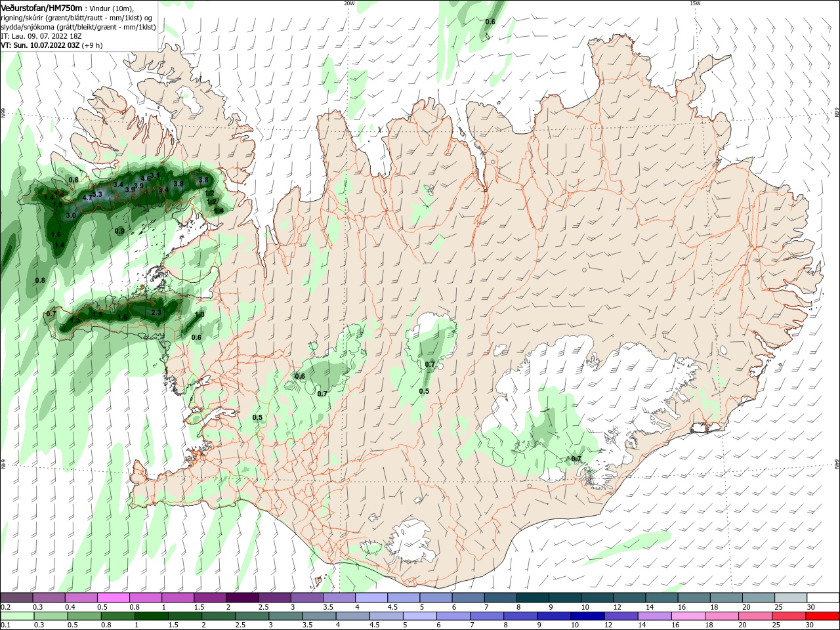This screenshot has width=840, height=630.
Task: Click the 20W longitude label
Action: pos(348,3)
